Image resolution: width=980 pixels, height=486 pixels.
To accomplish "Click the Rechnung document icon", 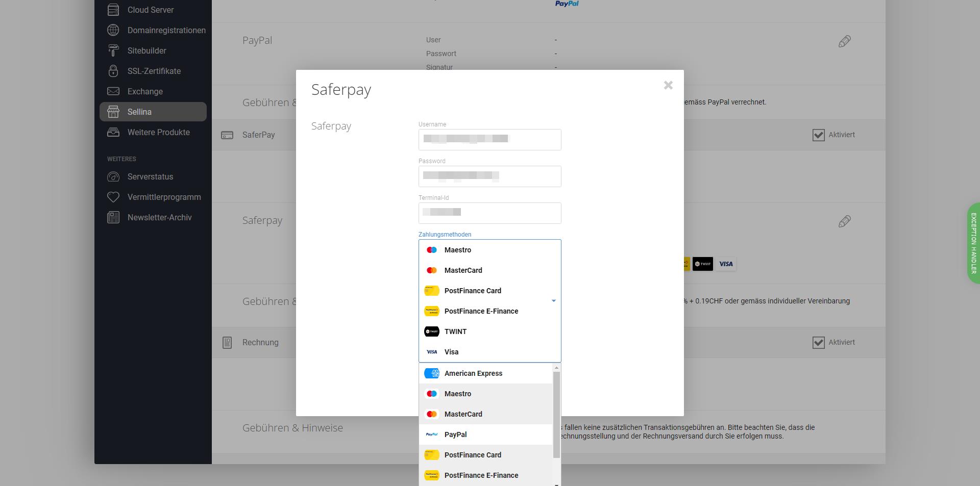I will pos(227,343).
